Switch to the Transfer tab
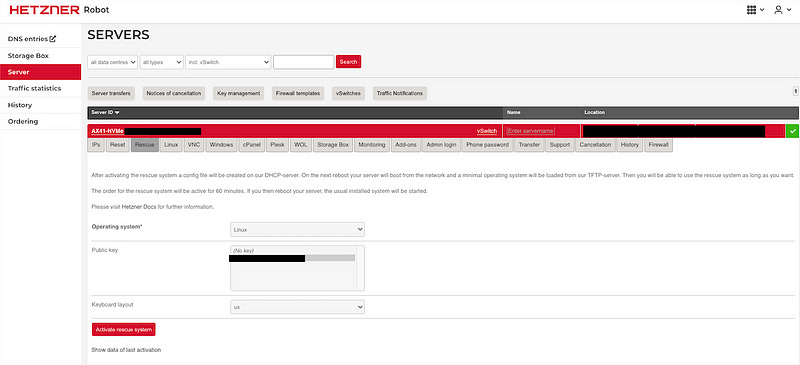 tap(529, 145)
